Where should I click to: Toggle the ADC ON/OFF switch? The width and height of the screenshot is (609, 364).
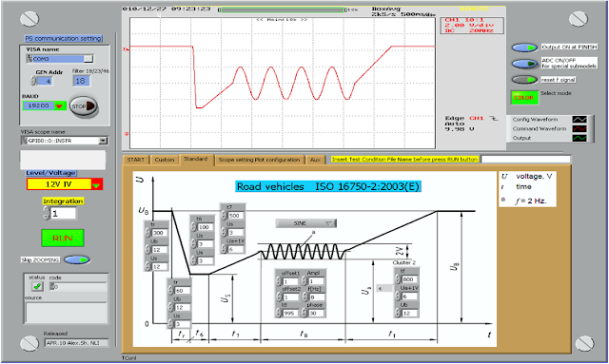tap(524, 64)
